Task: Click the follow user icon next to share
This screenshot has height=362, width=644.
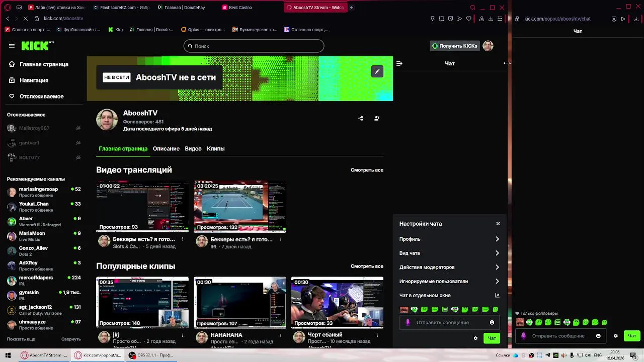Action: point(376,119)
